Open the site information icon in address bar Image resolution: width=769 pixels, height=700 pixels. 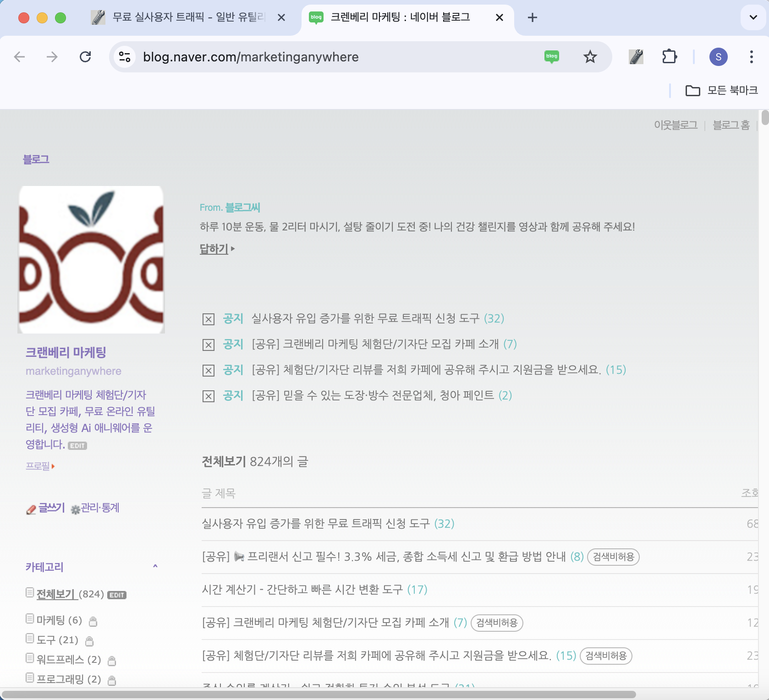(x=124, y=57)
